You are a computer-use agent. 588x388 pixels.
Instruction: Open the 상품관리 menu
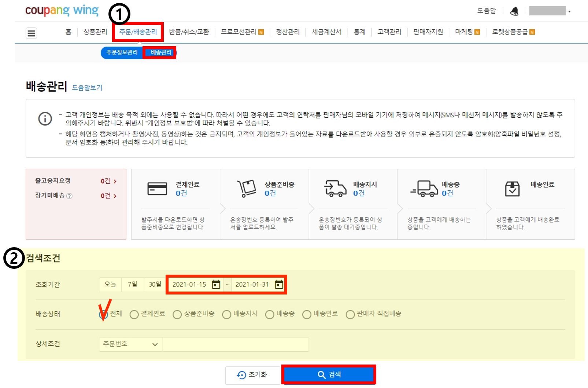pyautogui.click(x=95, y=32)
